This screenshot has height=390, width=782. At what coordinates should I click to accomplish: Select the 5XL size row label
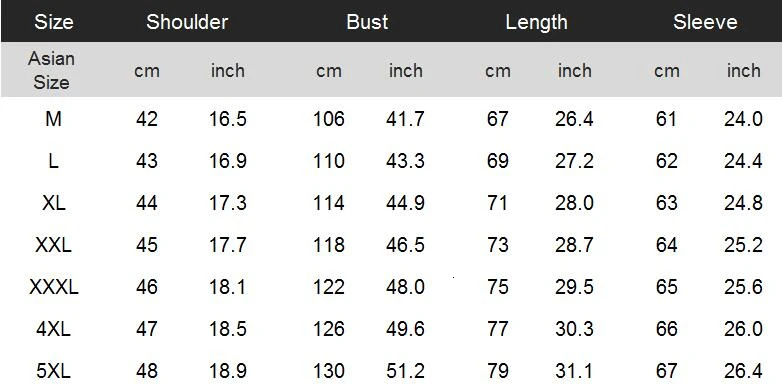coord(53,371)
